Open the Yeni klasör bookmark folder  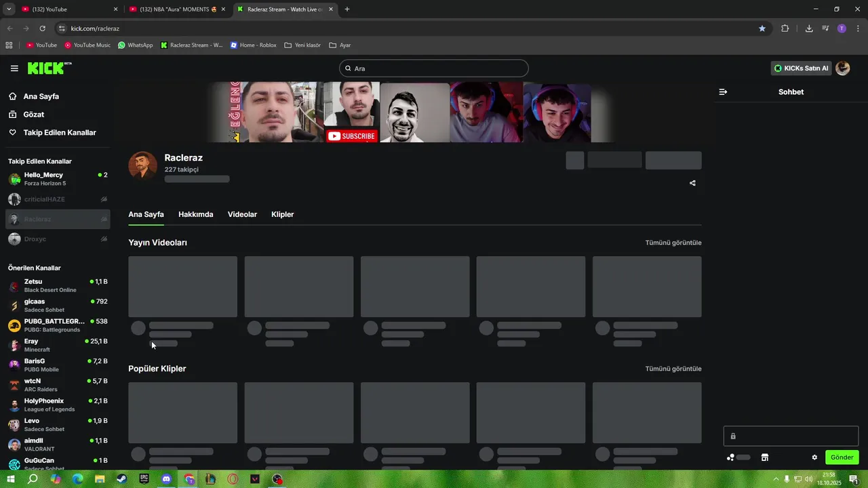[302, 45]
